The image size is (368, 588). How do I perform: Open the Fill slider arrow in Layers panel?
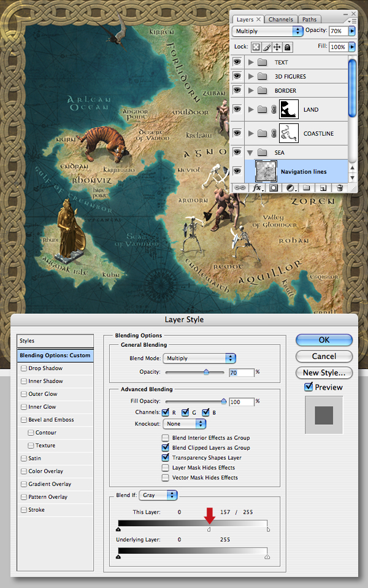[x=352, y=47]
